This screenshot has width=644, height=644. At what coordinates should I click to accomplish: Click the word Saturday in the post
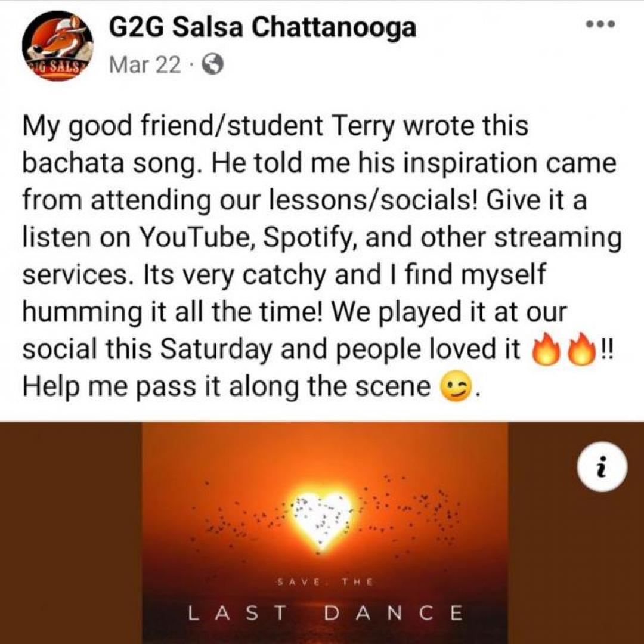[x=216, y=350]
